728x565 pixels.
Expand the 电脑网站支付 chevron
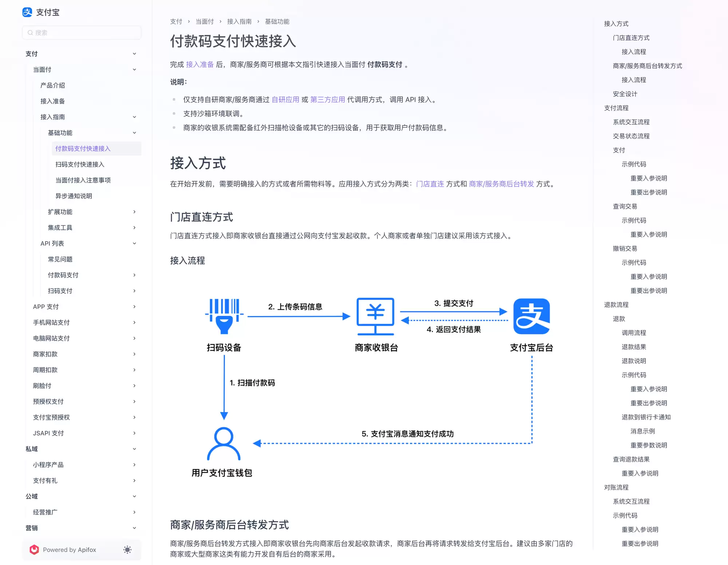134,338
